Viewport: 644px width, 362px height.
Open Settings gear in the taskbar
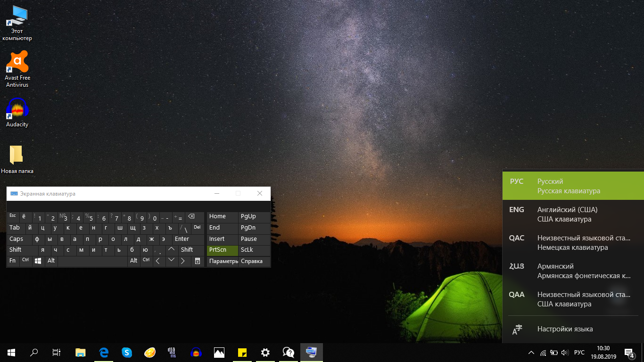[265, 352]
